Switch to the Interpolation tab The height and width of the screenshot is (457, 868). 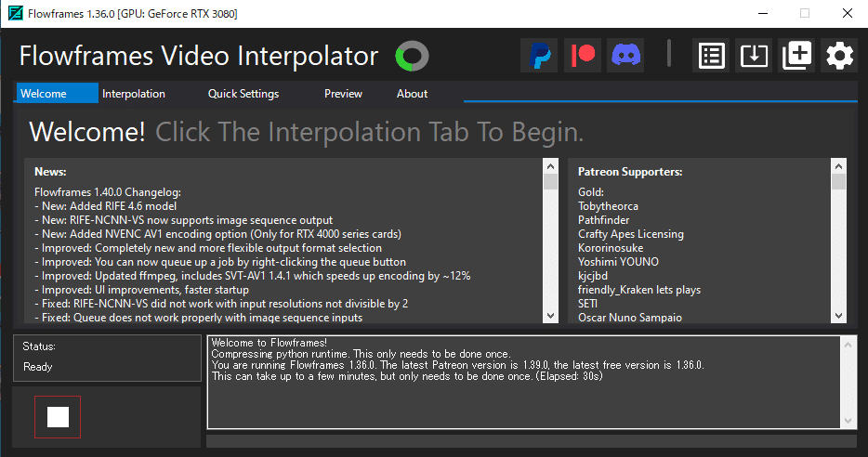pos(134,94)
